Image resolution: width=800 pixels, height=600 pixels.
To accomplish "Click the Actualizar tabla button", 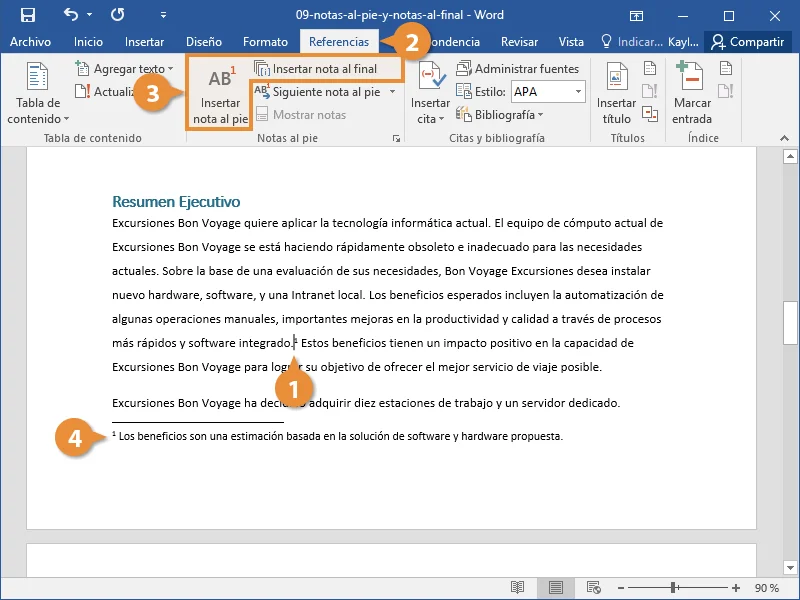I will pyautogui.click(x=104, y=92).
